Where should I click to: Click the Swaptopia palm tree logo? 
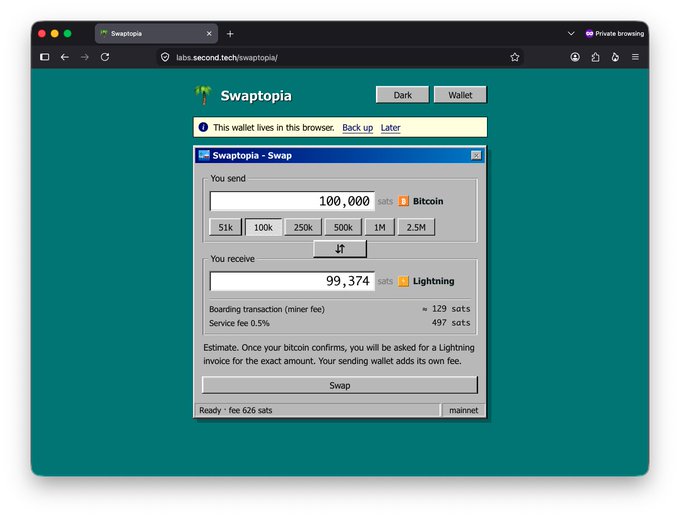pos(203,95)
